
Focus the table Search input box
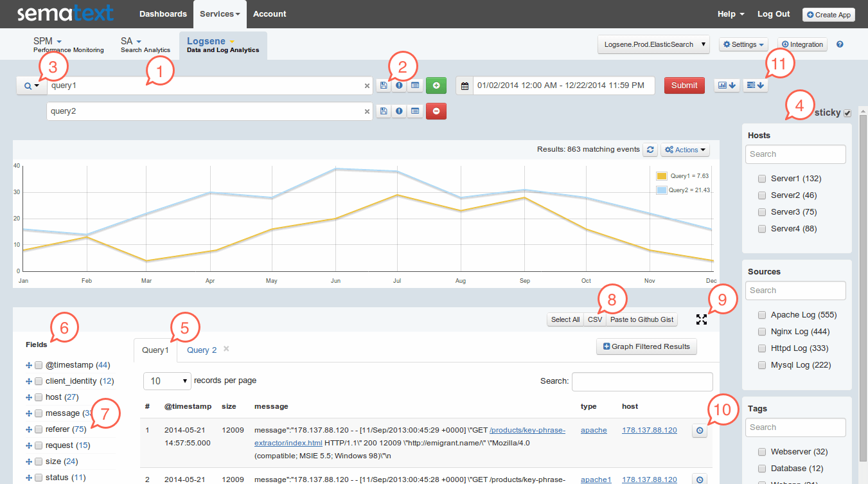(x=642, y=381)
